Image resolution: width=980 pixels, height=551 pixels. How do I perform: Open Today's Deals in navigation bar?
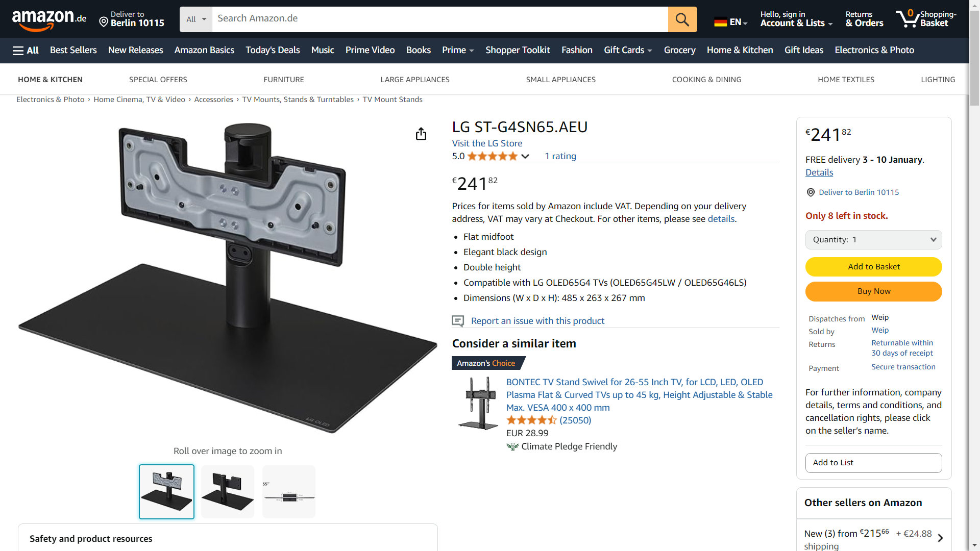(x=273, y=50)
